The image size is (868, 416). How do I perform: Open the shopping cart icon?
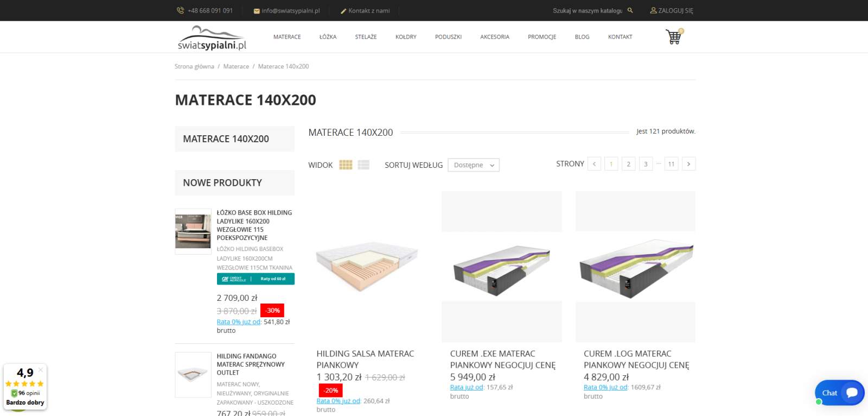click(674, 36)
